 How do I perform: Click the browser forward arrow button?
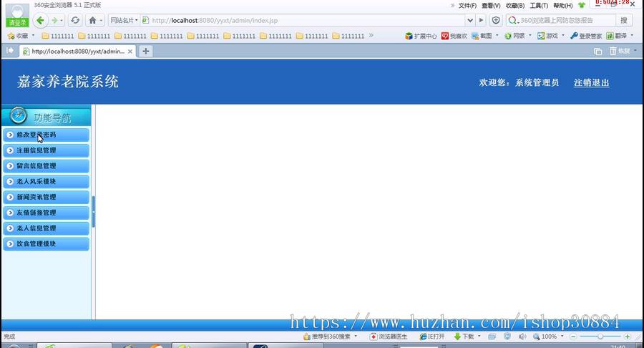pyautogui.click(x=54, y=20)
